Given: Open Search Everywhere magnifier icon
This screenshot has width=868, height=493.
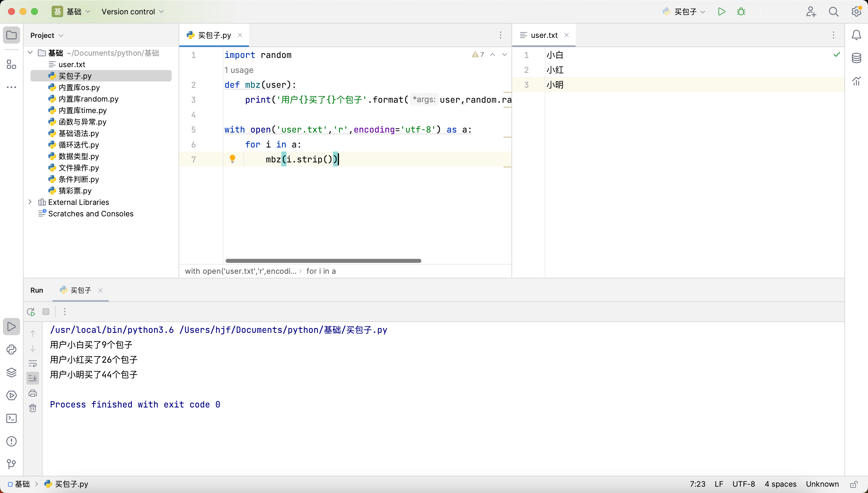Looking at the screenshot, I should tap(834, 11).
